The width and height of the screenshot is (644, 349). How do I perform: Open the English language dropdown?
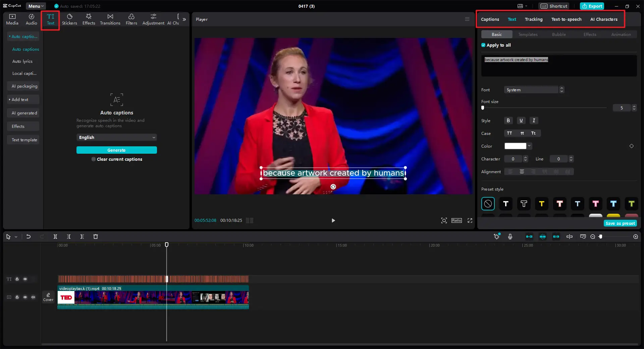coord(116,137)
